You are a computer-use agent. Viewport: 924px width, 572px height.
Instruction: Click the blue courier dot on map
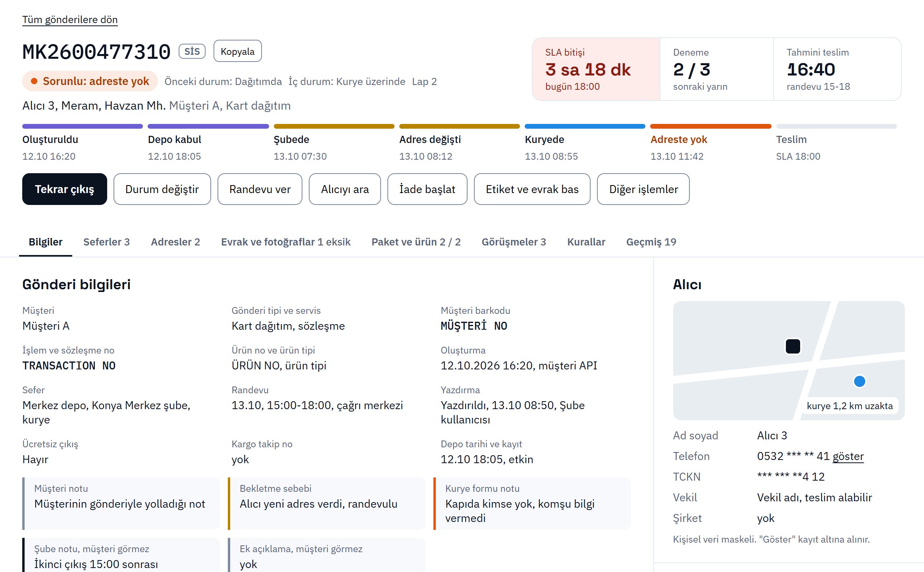(x=860, y=381)
